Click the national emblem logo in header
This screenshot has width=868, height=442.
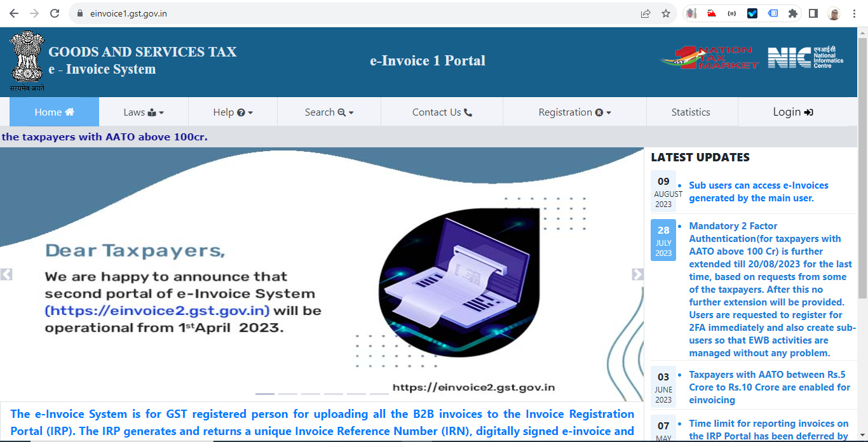point(27,62)
